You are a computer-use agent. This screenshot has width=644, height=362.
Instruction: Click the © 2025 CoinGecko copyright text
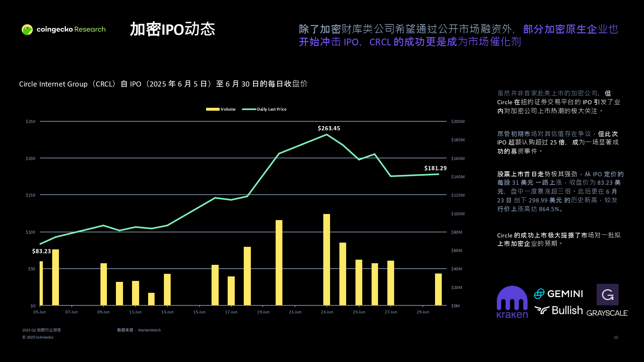[x=38, y=337]
